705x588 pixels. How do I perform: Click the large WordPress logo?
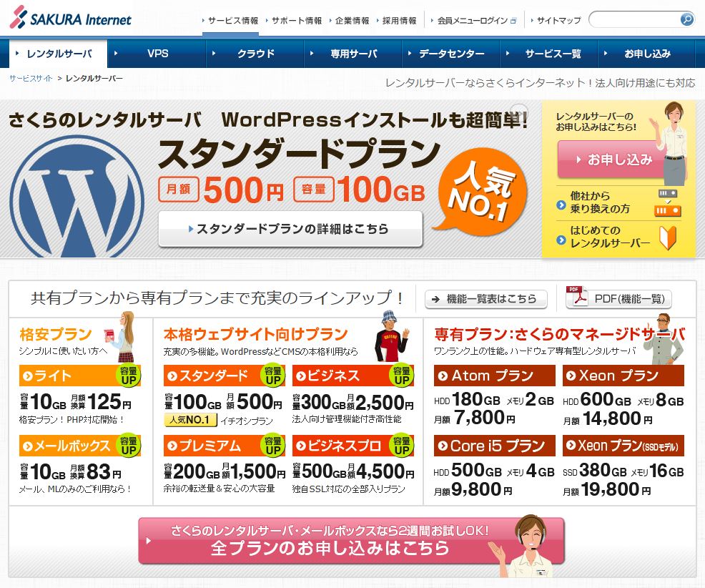[77, 197]
